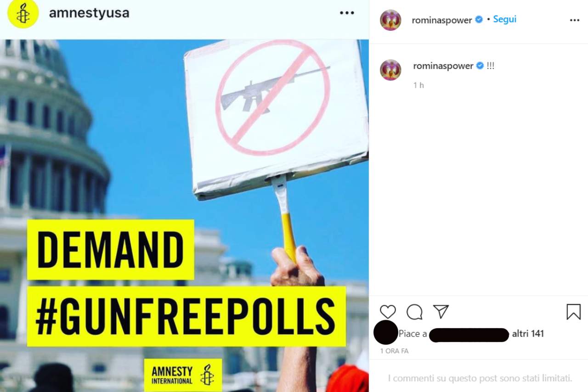Open rominaspower profile picture in header
The width and height of the screenshot is (588, 392).
[x=390, y=20]
